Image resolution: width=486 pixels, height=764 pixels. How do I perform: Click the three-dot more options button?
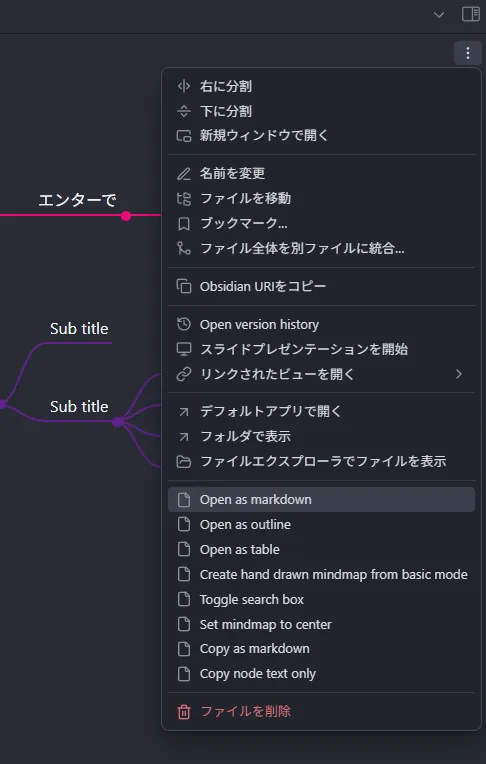pos(467,53)
